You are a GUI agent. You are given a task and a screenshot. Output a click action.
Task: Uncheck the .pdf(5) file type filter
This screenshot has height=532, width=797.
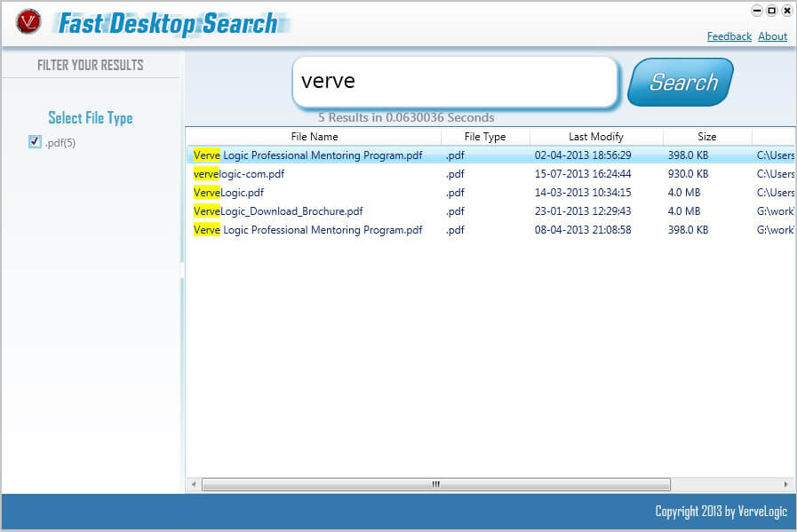pos(35,142)
